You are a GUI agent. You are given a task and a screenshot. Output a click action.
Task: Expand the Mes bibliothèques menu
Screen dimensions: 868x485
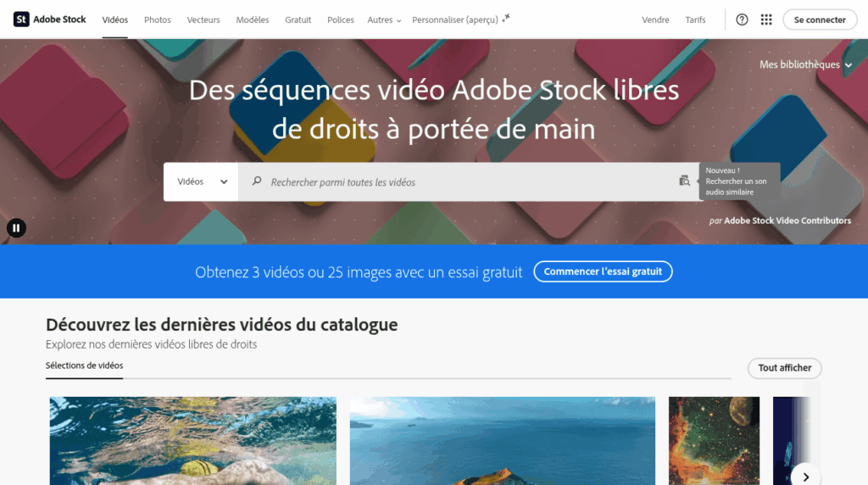point(805,64)
